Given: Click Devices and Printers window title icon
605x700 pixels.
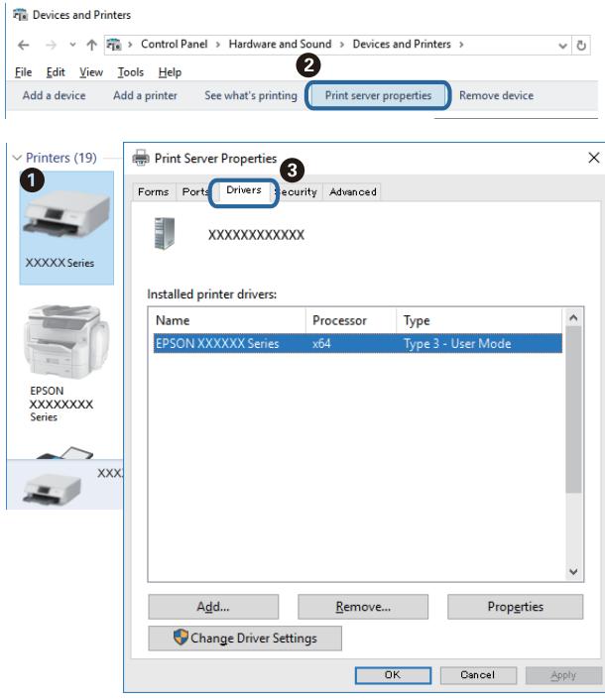Looking at the screenshot, I should [x=20, y=15].
